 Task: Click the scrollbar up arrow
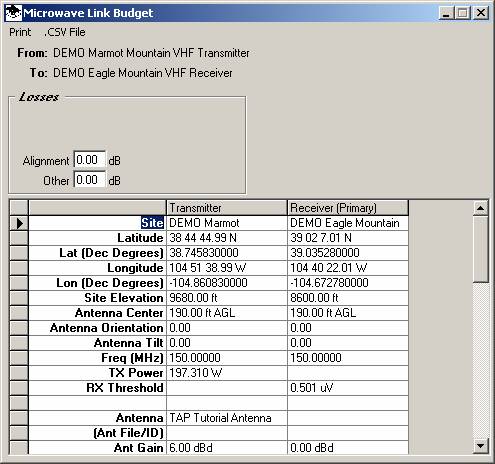[480, 208]
